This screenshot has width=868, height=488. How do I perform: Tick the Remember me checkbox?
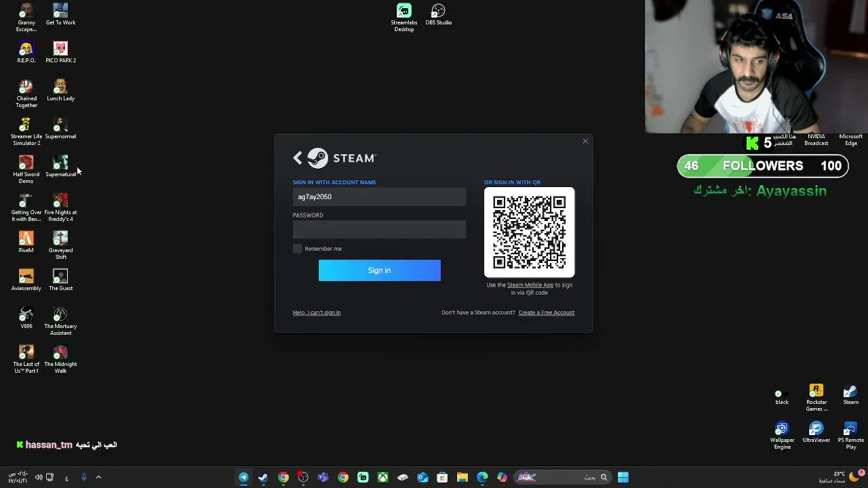click(x=297, y=249)
